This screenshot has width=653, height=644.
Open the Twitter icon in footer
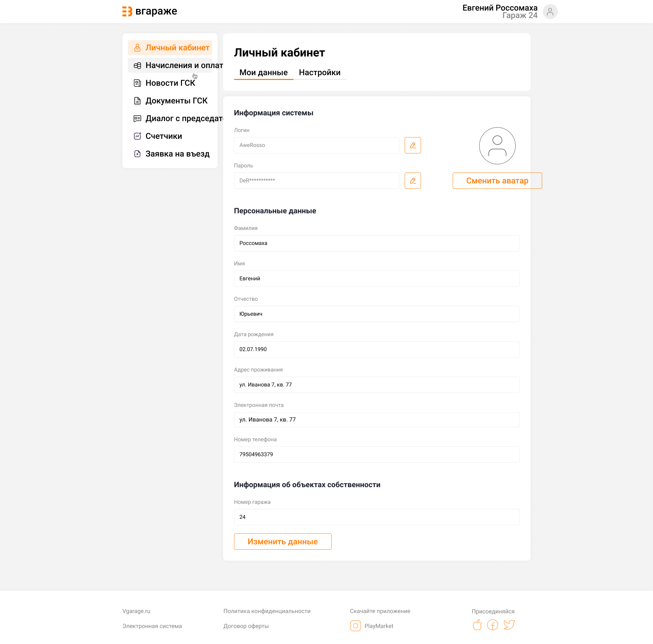coord(509,625)
